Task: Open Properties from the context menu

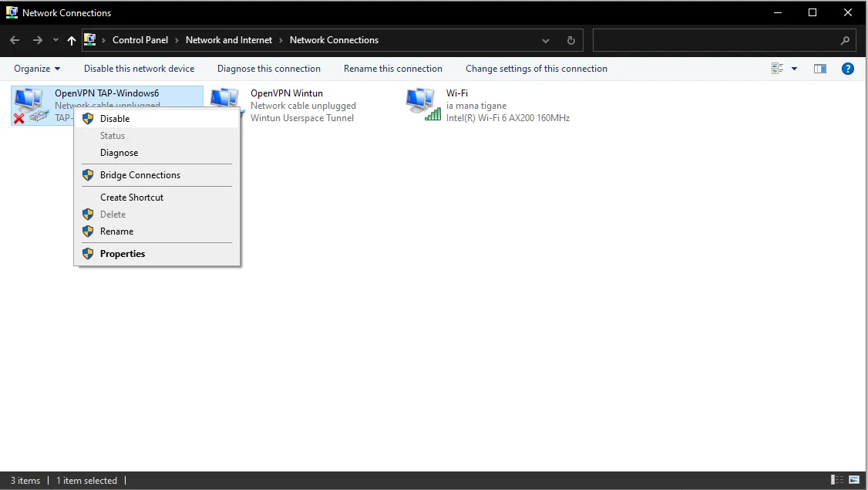Action: [x=157, y=254]
